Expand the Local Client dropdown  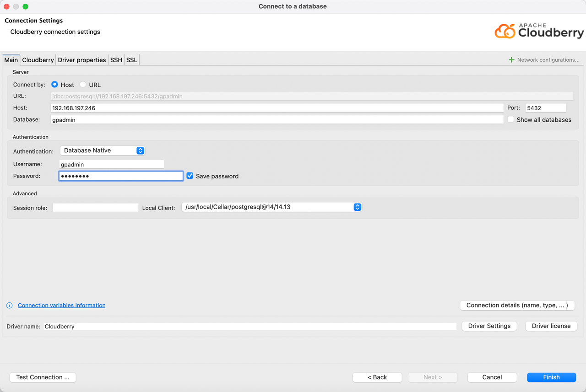coord(272,207)
